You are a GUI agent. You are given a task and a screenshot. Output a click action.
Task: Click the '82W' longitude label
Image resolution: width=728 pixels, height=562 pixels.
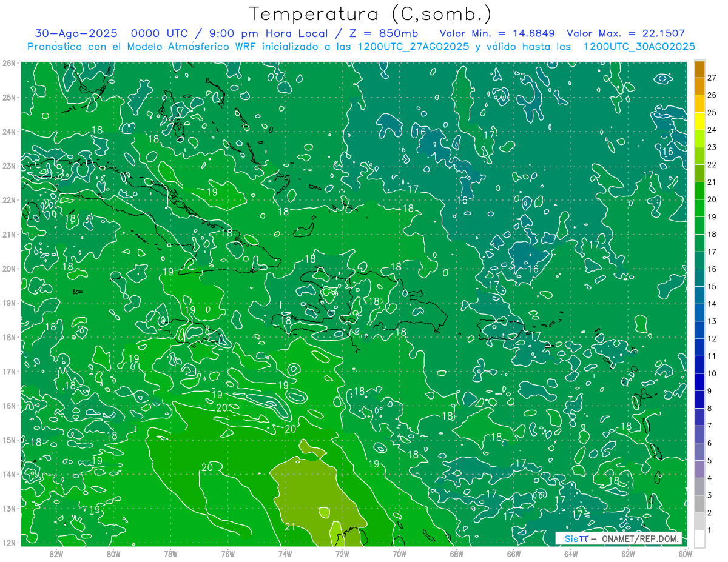(x=56, y=553)
